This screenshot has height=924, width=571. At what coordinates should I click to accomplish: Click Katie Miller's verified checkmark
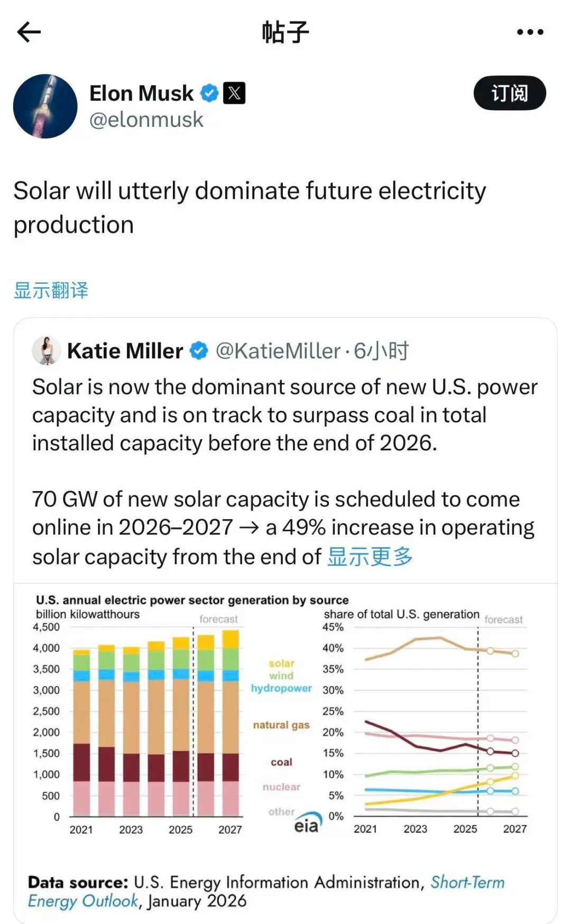coord(197,350)
